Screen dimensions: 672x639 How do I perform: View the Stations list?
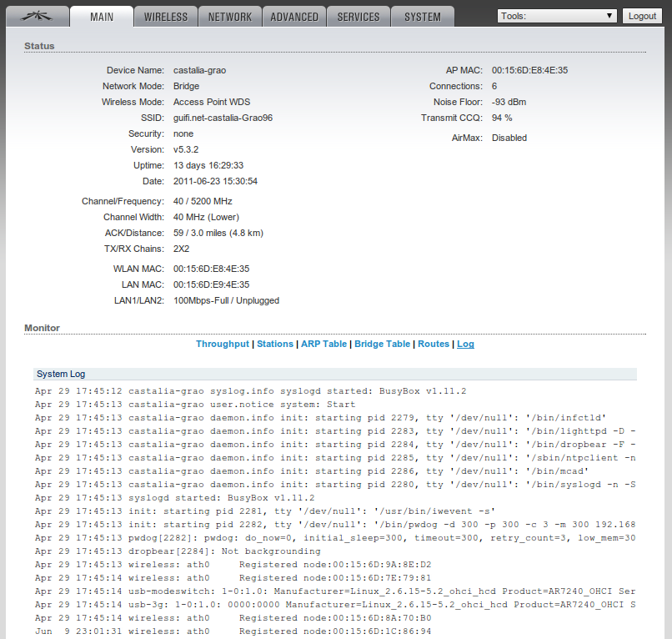[275, 344]
